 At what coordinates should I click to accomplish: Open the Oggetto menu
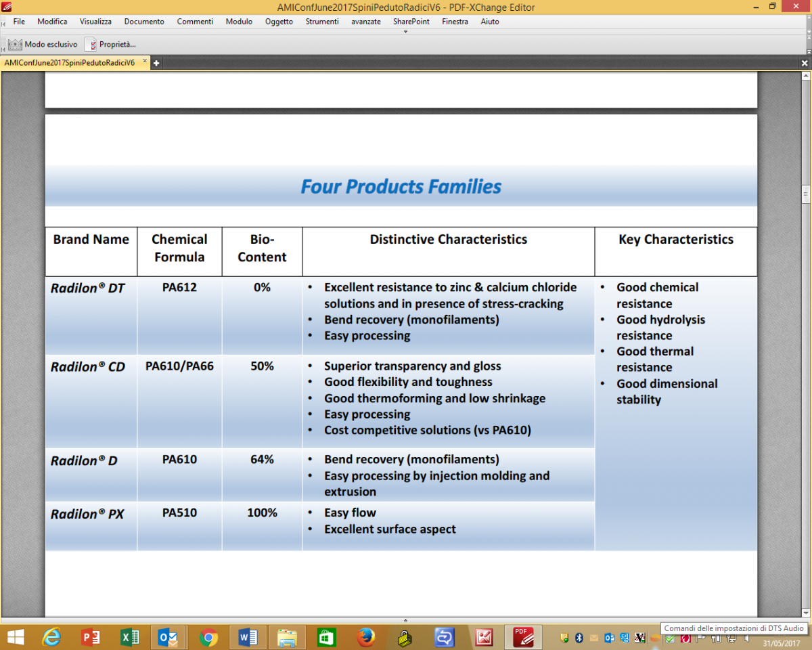[x=279, y=22]
